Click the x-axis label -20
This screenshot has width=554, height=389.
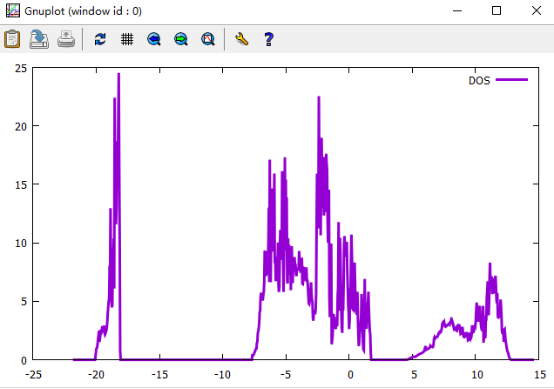[96, 375]
